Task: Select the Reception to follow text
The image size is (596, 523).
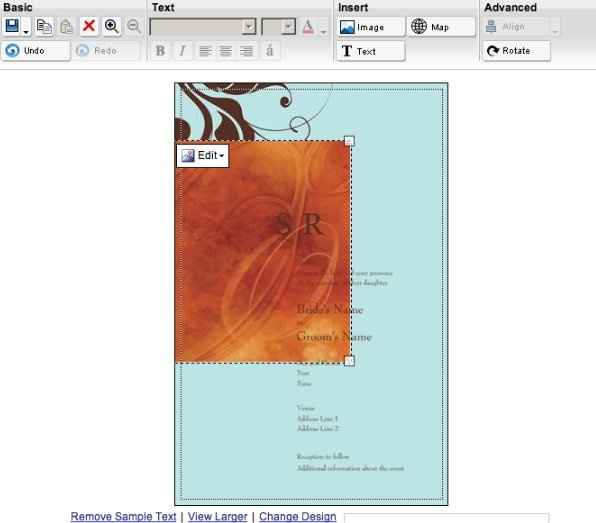Action: tap(323, 456)
